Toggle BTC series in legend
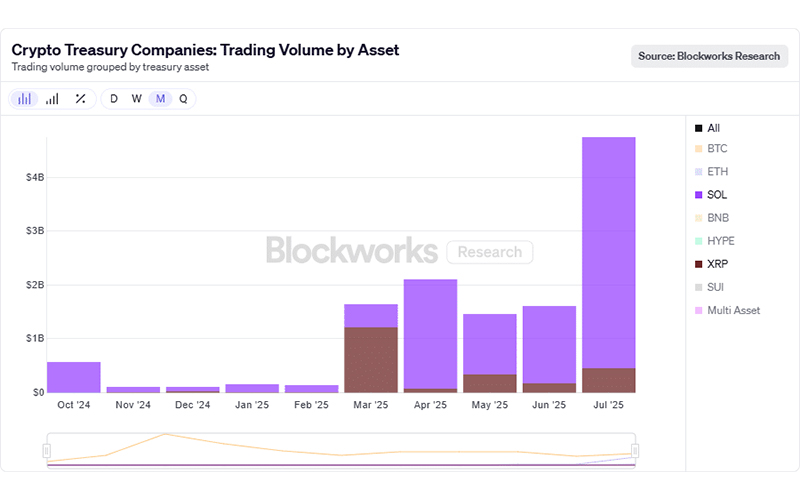The width and height of the screenshot is (800, 500). 711,148
